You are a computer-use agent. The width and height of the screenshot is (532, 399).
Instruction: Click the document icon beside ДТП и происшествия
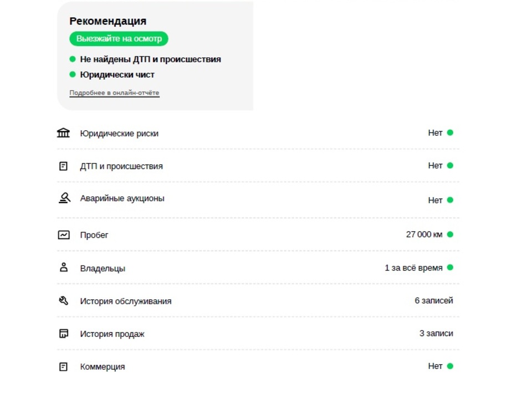63,166
